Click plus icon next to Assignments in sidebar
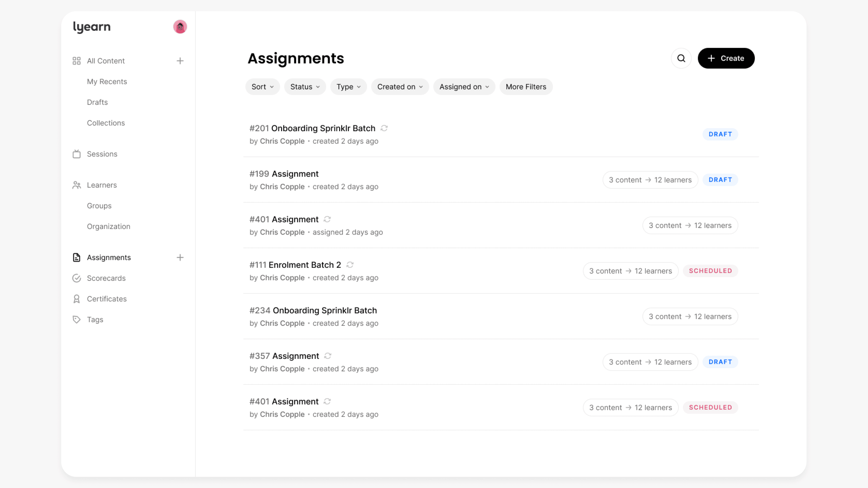This screenshot has width=868, height=488. (180, 258)
